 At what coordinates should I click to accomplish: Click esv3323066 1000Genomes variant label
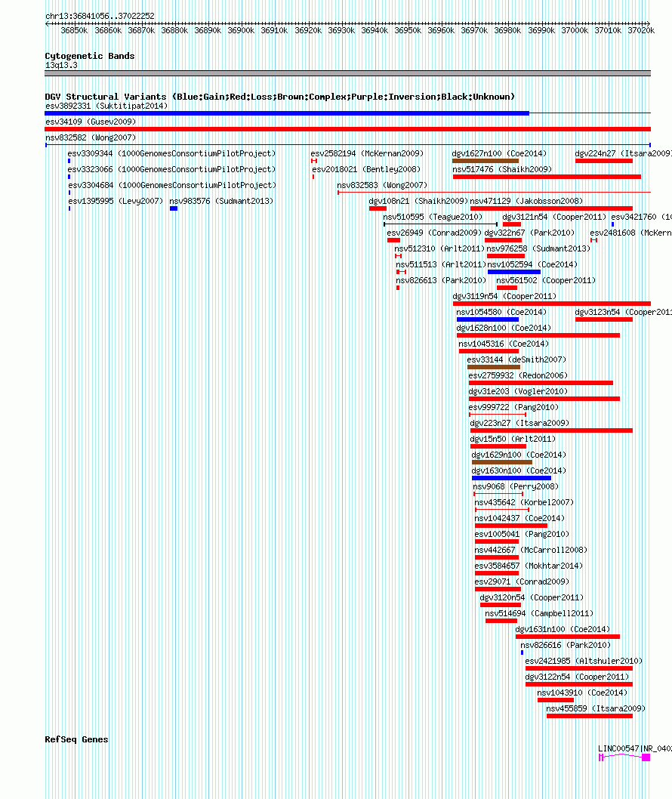[x=171, y=169]
